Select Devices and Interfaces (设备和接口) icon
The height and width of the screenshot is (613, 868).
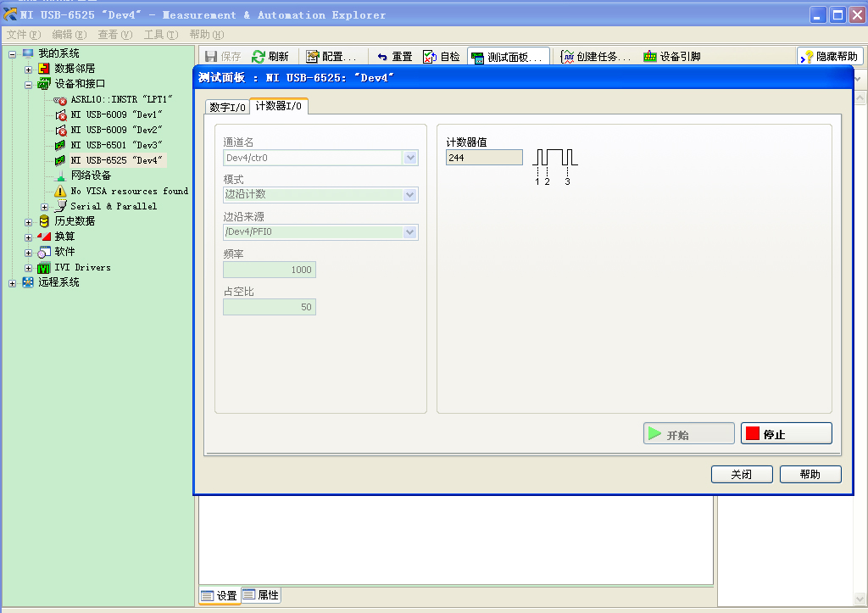(44, 84)
